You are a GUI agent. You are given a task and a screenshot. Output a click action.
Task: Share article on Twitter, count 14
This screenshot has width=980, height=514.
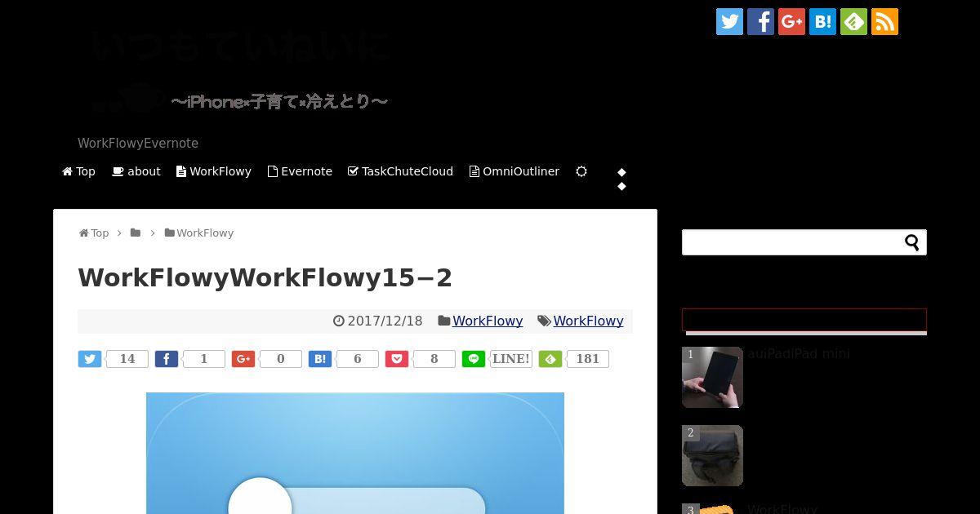pos(90,359)
